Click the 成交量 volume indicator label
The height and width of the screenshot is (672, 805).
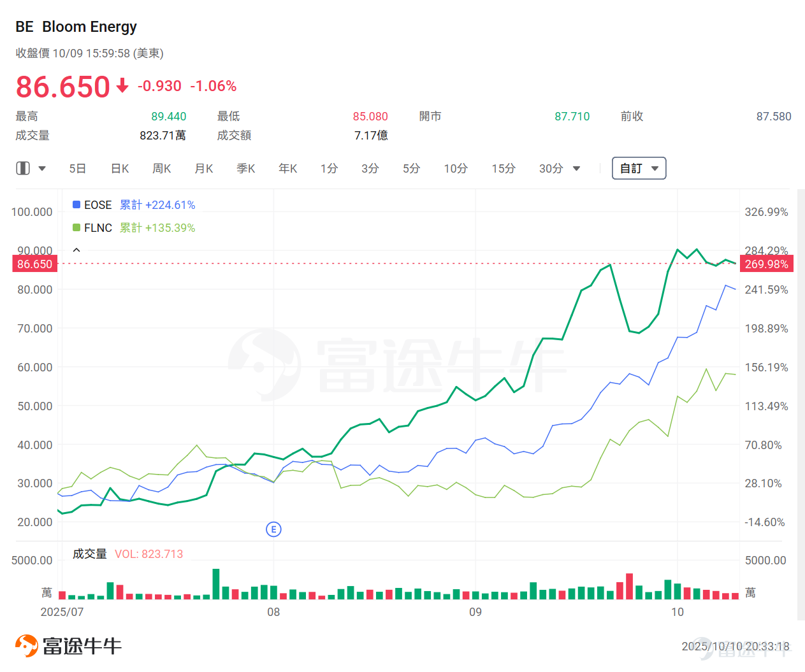[x=90, y=554]
